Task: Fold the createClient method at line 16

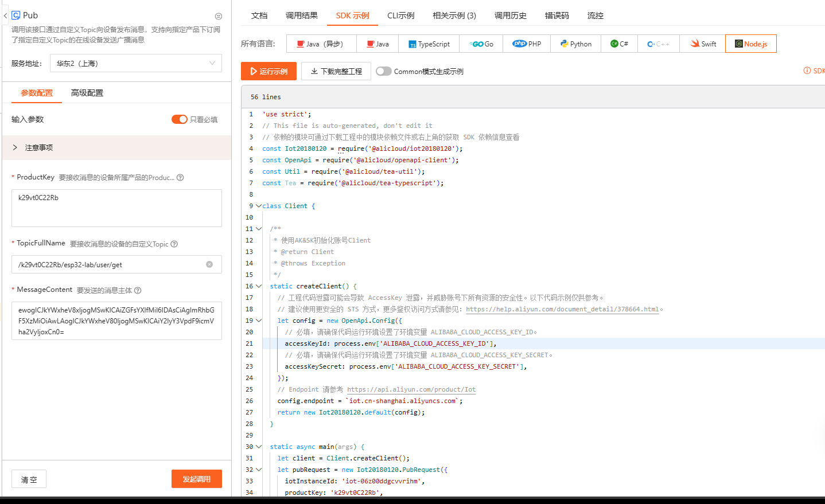Action: point(259,286)
